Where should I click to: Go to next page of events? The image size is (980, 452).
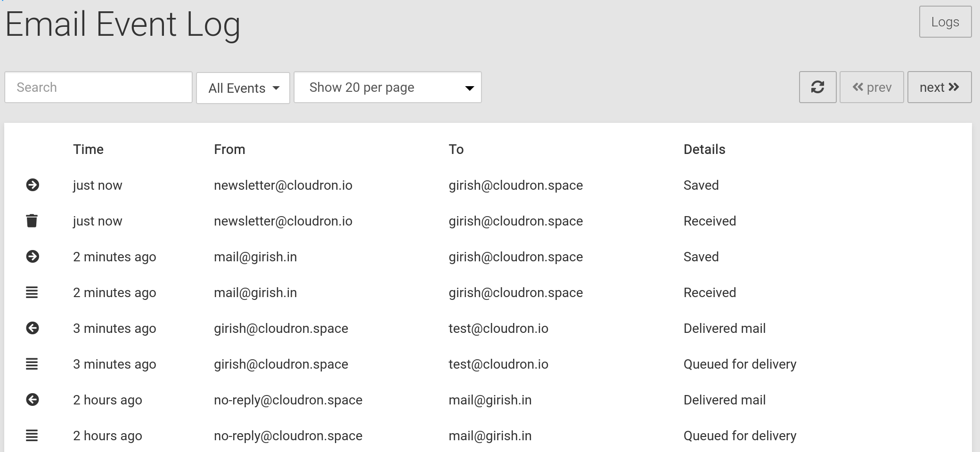pyautogui.click(x=939, y=87)
